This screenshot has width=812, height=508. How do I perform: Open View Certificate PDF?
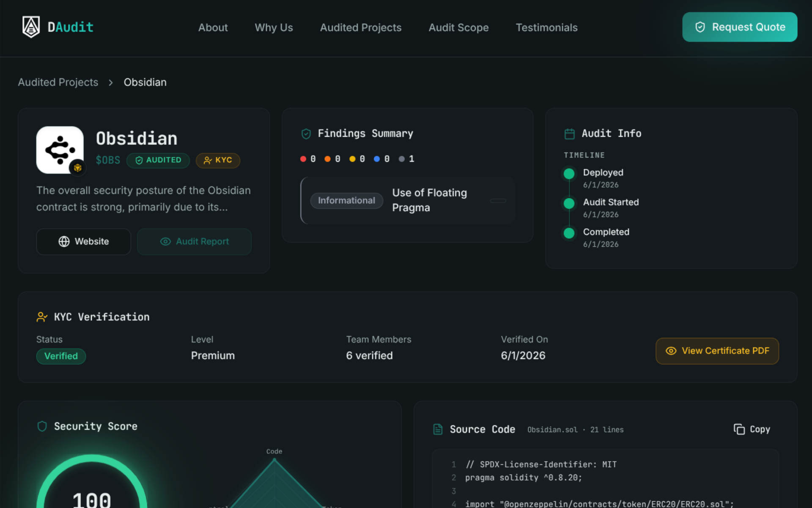click(x=717, y=351)
